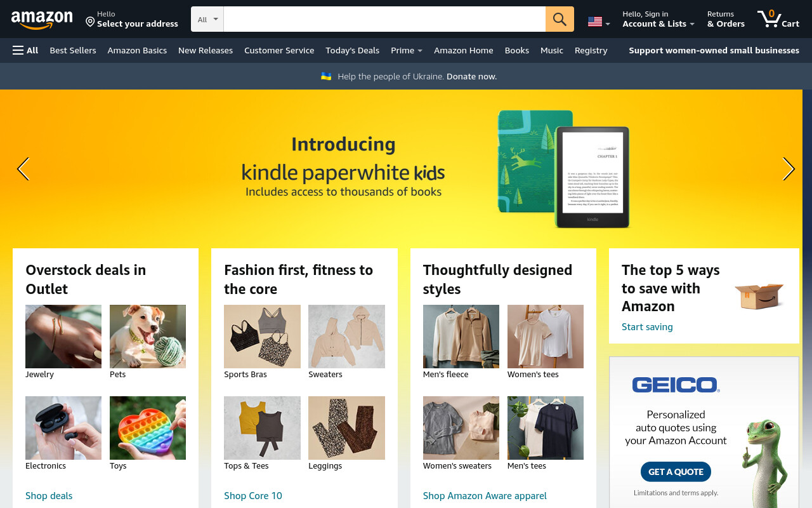Open the US flag language selector
This screenshot has height=508, width=812.
pos(599,22)
